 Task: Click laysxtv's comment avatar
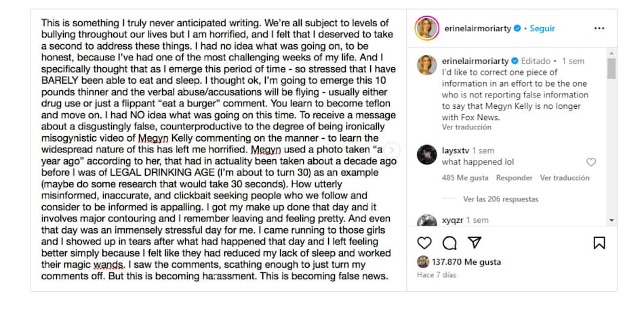coord(426,155)
